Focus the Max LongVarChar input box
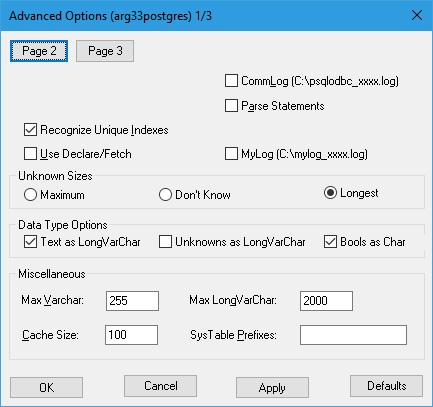 pyautogui.click(x=326, y=301)
